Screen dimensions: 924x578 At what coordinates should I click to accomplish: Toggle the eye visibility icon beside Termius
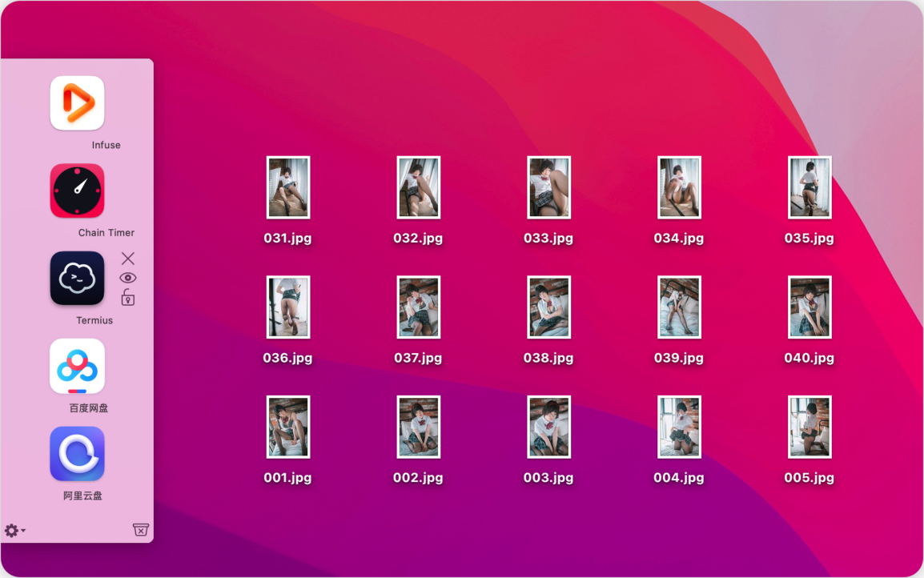click(128, 278)
